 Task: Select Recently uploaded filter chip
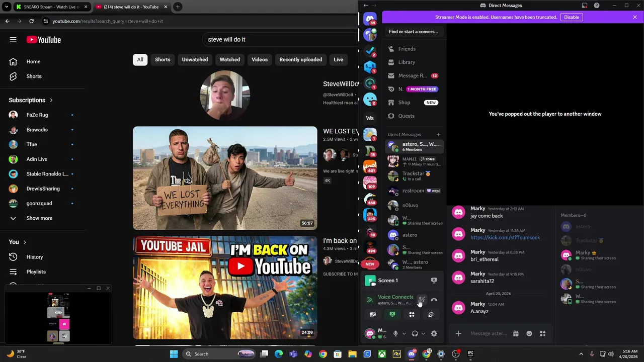point(301,59)
